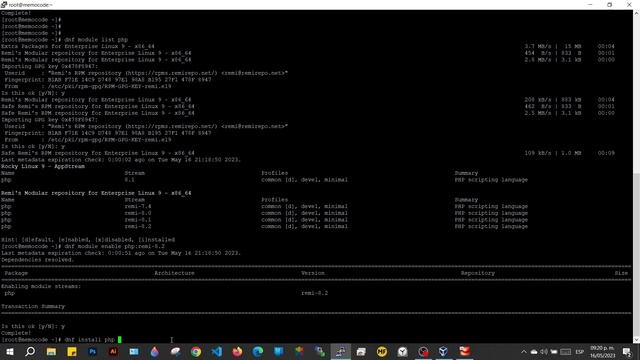The image size is (640, 360).
Task: Click the 'Rocky Linux 9 - AppStream' heading
Action: click(43, 166)
